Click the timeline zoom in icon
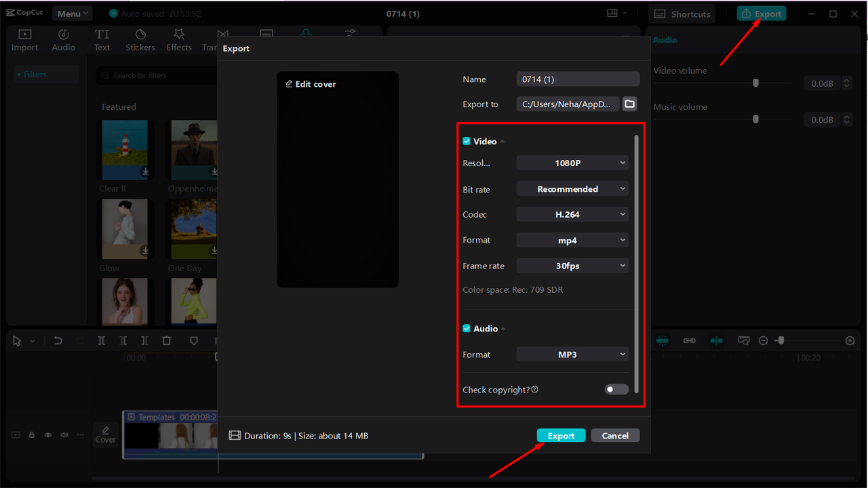This screenshot has width=868, height=488. (850, 341)
